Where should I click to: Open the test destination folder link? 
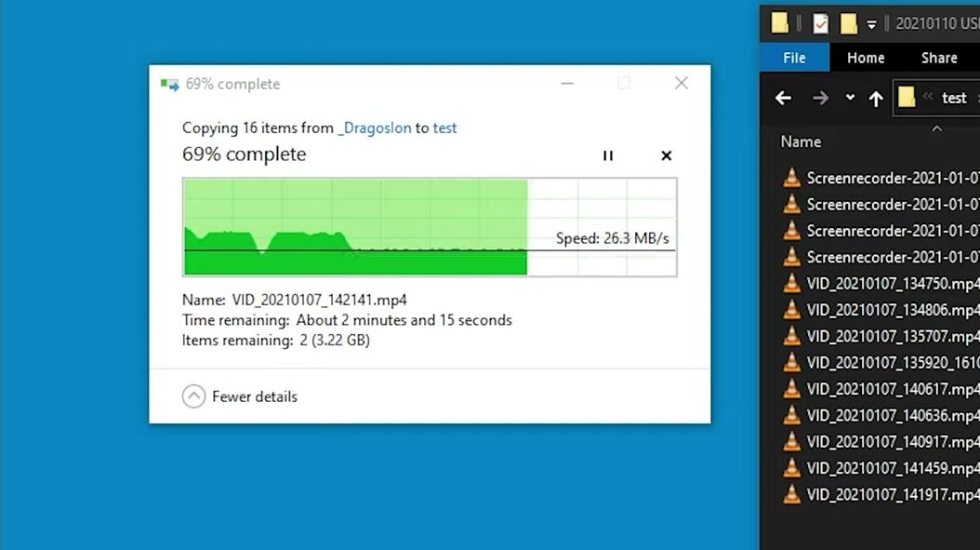(x=445, y=127)
